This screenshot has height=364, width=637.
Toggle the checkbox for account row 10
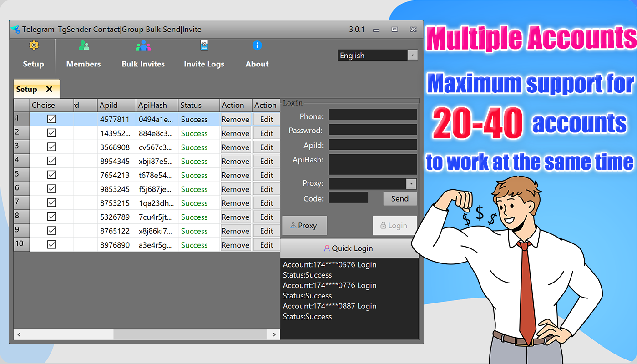[x=52, y=245]
